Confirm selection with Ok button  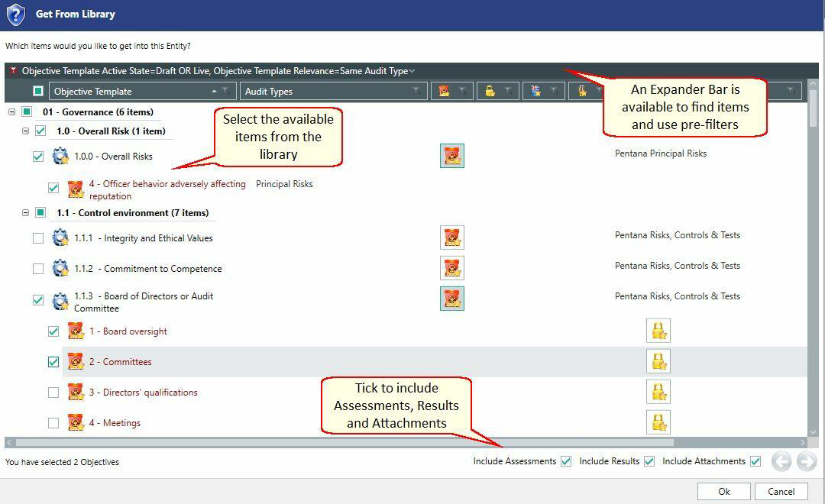click(x=724, y=491)
